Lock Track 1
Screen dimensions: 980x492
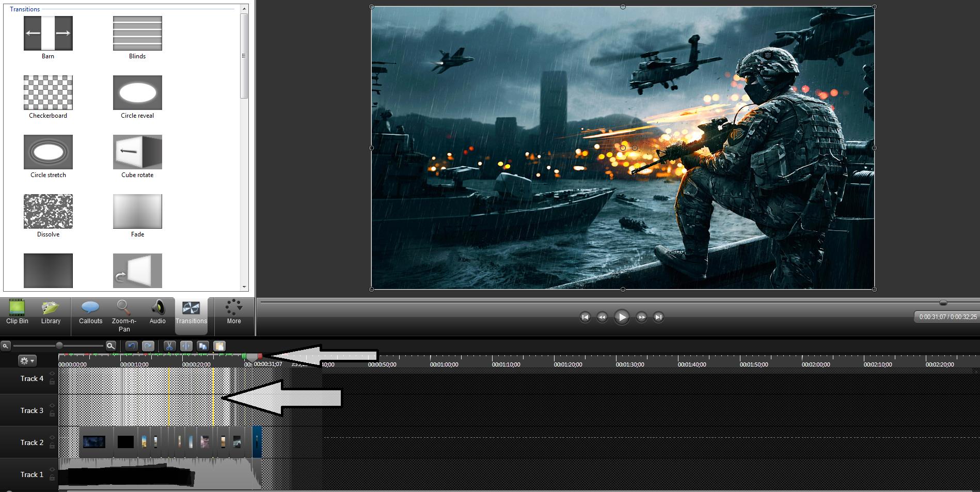point(52,478)
